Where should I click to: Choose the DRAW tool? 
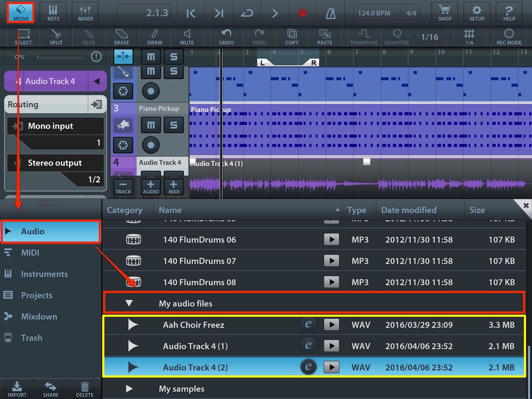(155, 37)
